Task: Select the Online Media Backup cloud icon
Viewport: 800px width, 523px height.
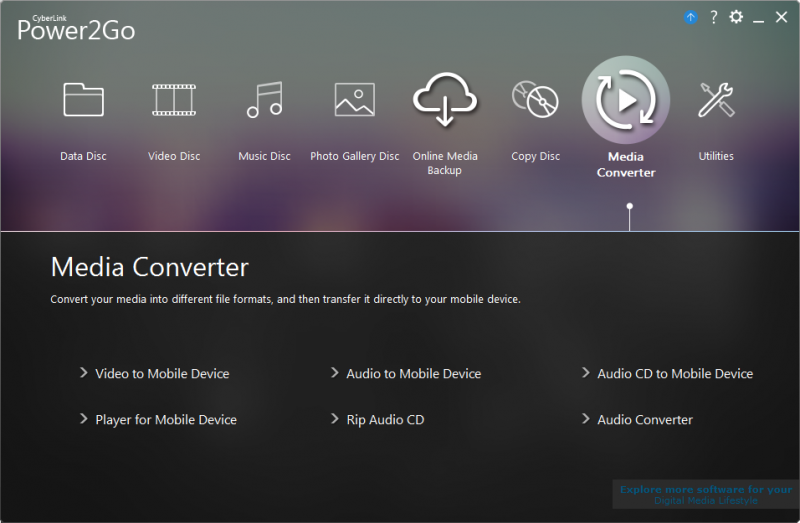Action: click(x=445, y=99)
